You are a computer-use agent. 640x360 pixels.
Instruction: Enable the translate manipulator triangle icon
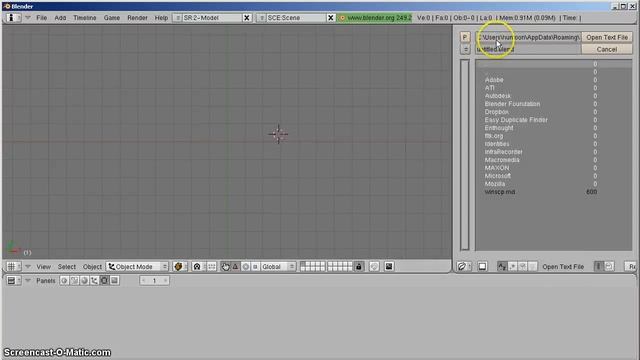(236, 267)
